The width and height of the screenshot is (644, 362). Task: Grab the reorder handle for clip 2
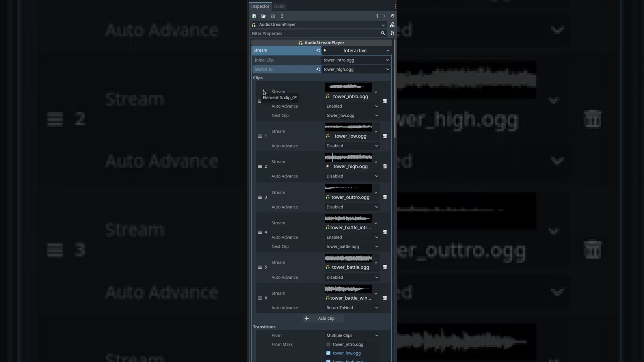click(260, 166)
